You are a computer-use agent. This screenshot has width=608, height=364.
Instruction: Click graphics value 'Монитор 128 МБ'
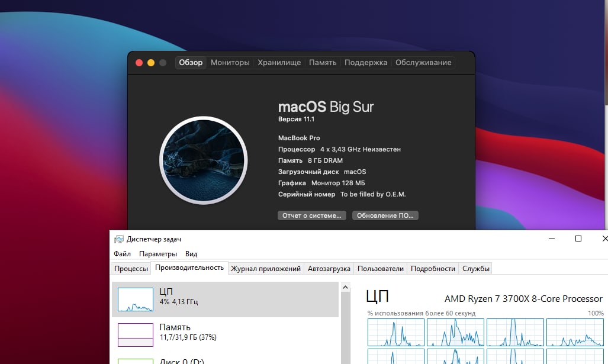coord(338,183)
